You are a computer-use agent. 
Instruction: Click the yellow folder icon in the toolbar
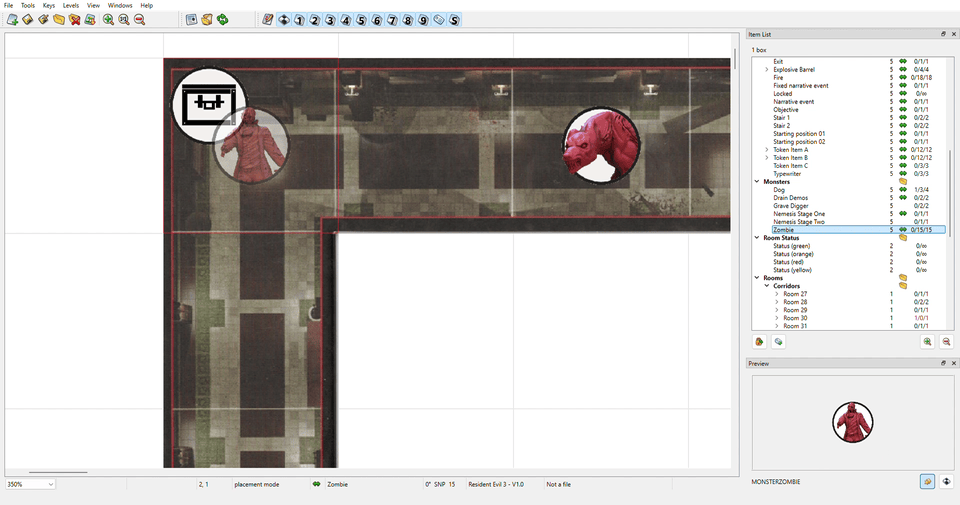click(x=59, y=20)
